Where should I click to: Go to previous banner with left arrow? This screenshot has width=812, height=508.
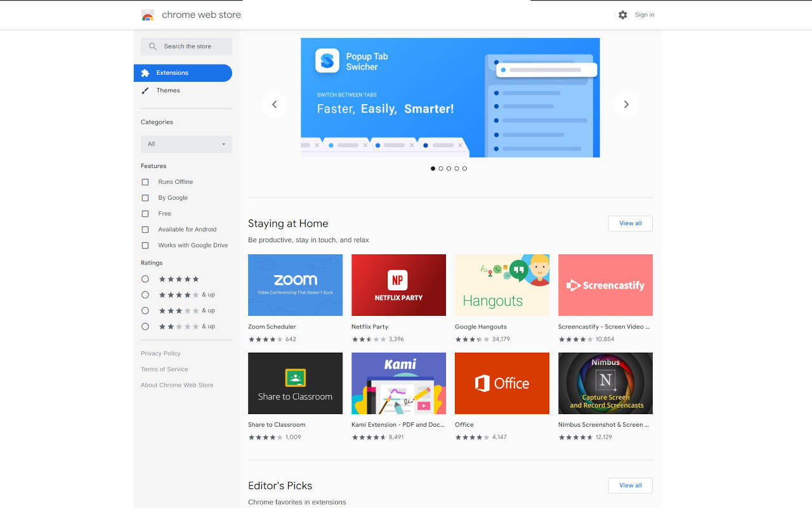pyautogui.click(x=275, y=105)
